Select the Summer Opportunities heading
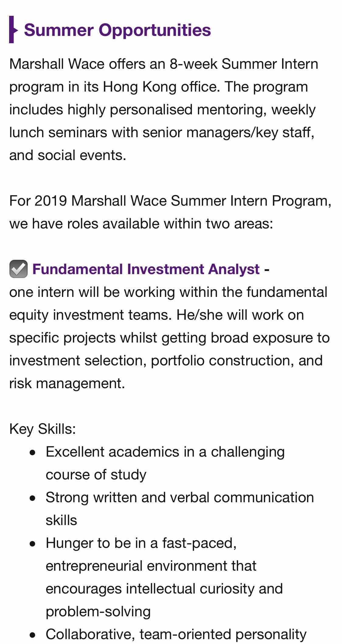Image resolution: width=342 pixels, height=644 pixels. pos(117,30)
